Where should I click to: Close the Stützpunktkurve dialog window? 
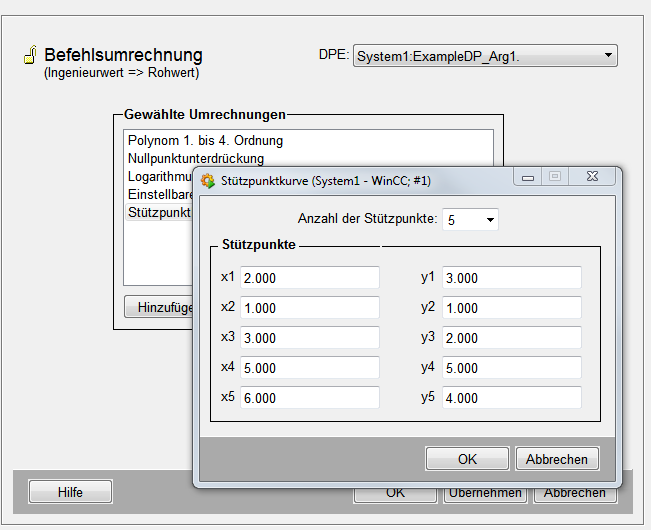coord(594,177)
